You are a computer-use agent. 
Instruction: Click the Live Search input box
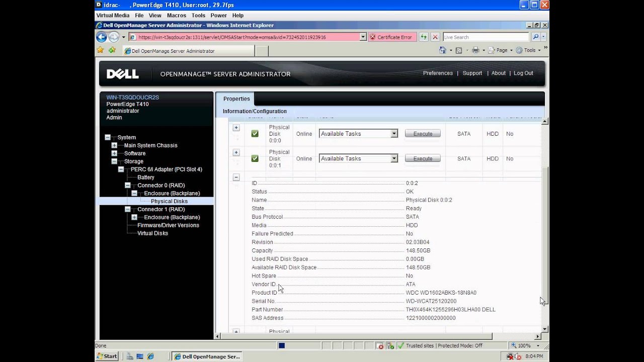[486, 37]
